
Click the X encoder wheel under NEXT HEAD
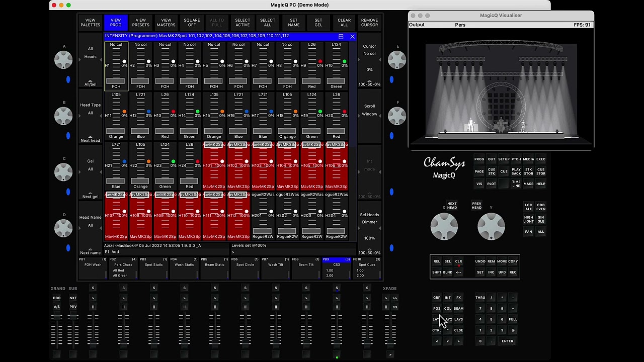point(444,226)
